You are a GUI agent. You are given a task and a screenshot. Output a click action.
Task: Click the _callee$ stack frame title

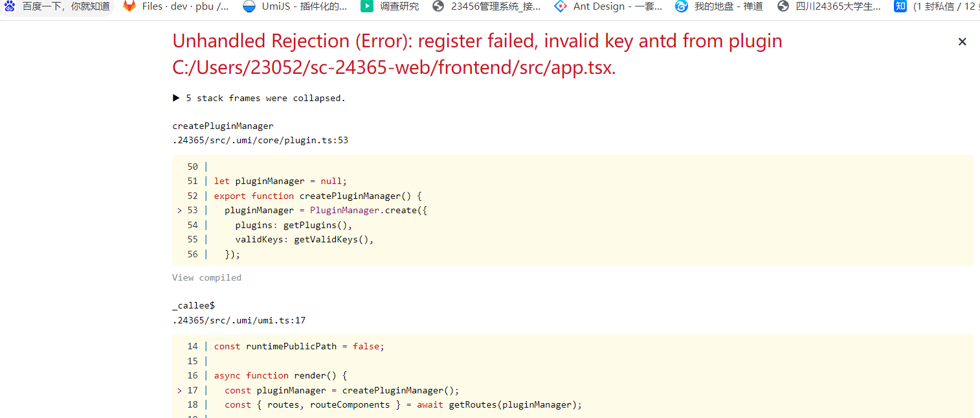(x=194, y=305)
